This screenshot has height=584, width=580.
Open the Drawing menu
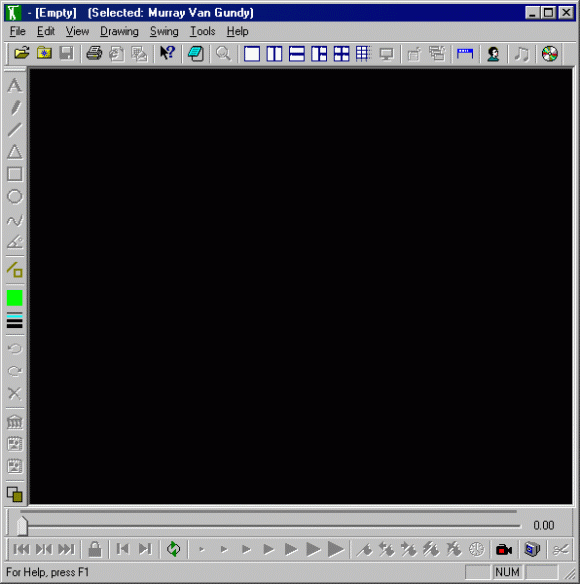point(119,32)
